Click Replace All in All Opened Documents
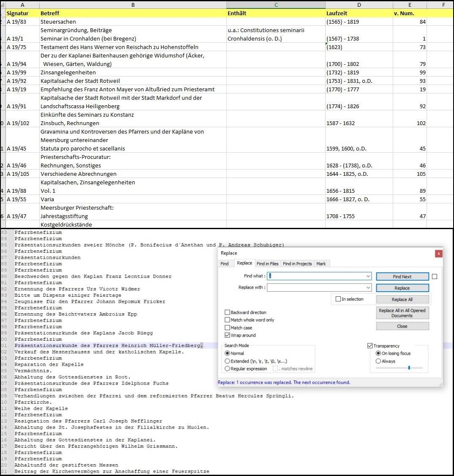 (x=402, y=313)
